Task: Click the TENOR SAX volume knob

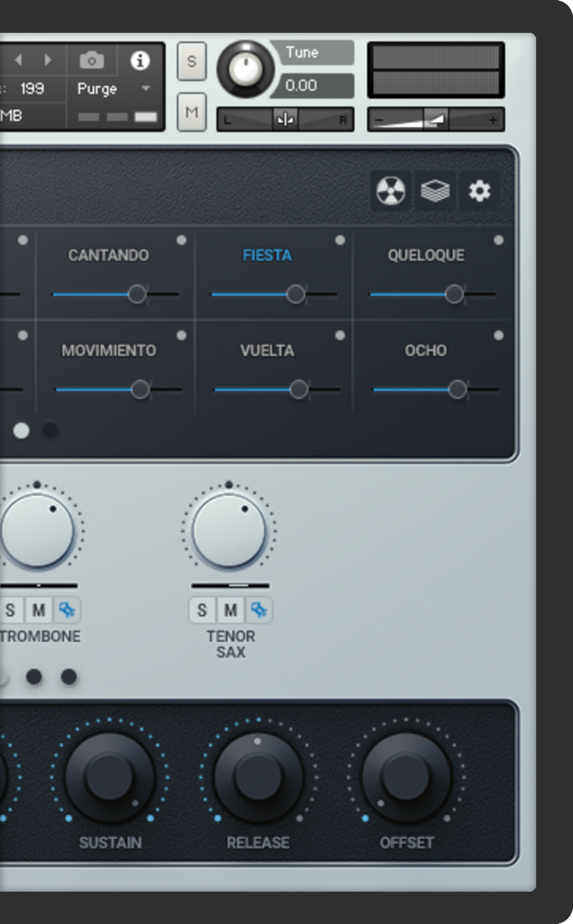Action: (229, 531)
